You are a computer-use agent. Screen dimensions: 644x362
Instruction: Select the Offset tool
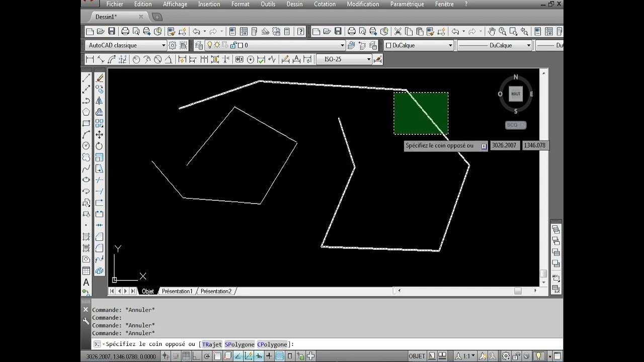tap(99, 112)
